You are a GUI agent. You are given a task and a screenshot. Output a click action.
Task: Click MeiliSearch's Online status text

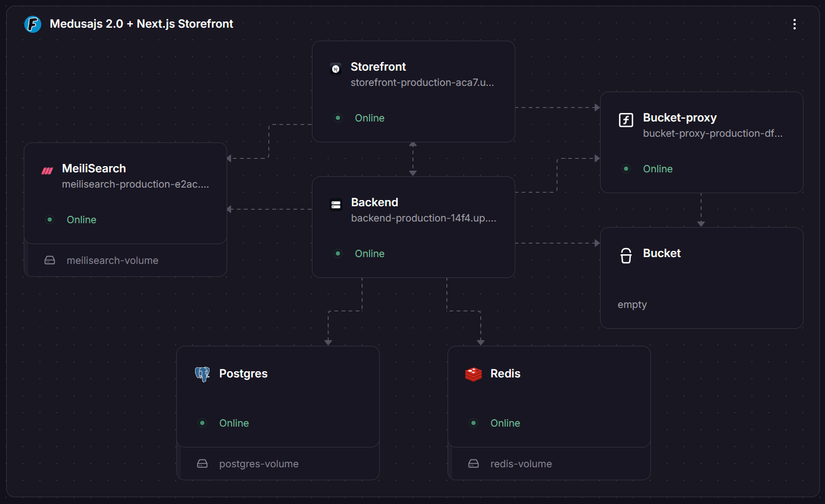[x=81, y=220]
